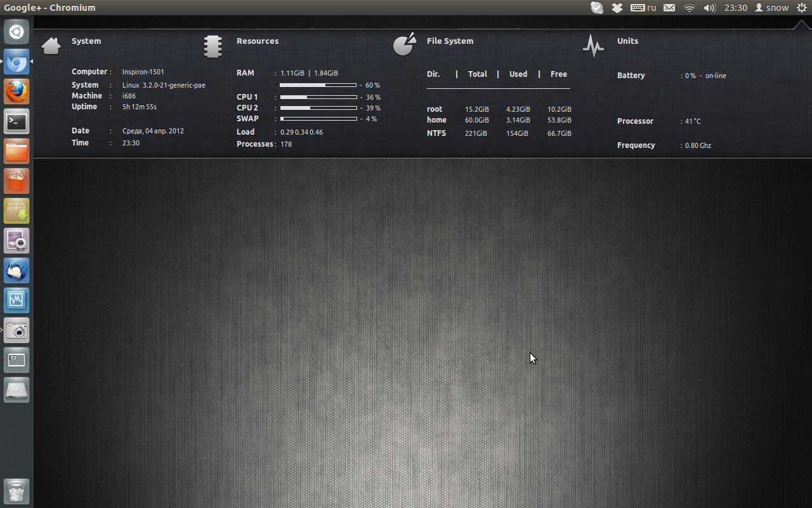Click the process count '178'
Screen dimensions: 812x508
[286, 144]
